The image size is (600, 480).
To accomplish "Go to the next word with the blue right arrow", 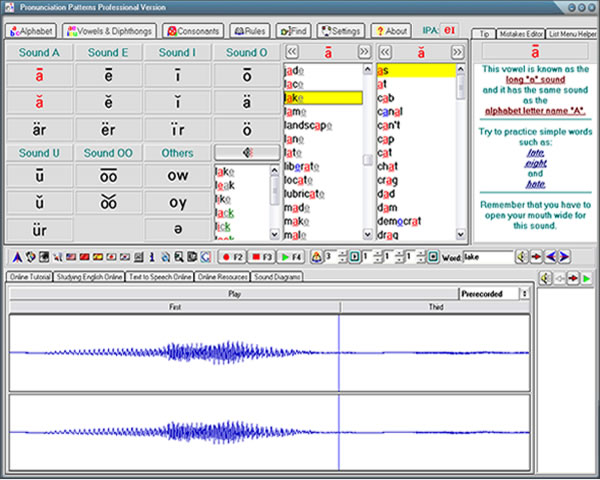I will tap(564, 257).
